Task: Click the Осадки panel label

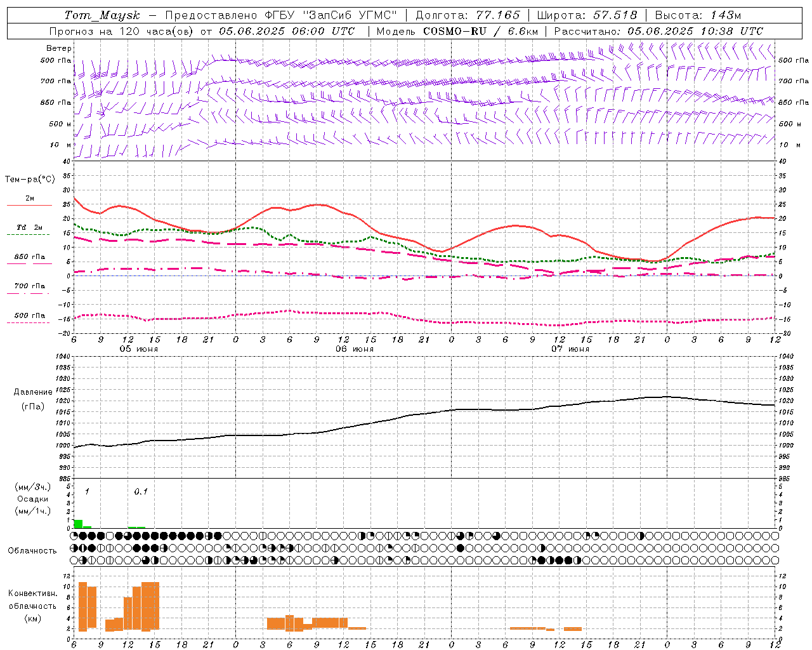Action: [32, 499]
